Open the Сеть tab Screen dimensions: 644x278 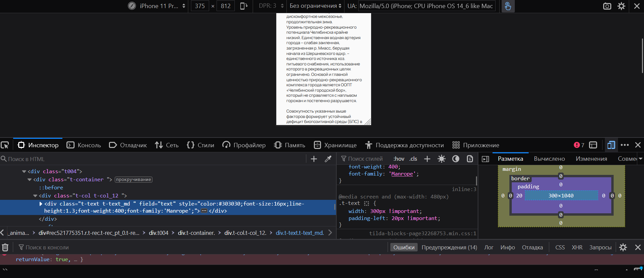point(167,145)
